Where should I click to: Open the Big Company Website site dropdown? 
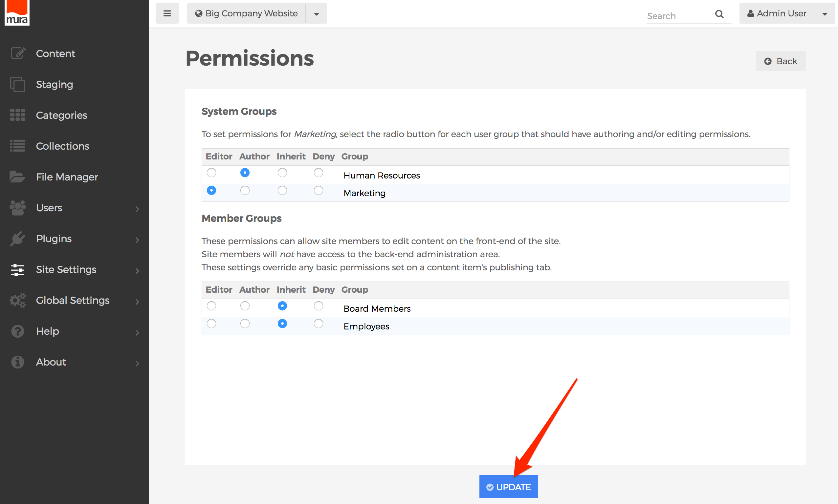tap(316, 13)
